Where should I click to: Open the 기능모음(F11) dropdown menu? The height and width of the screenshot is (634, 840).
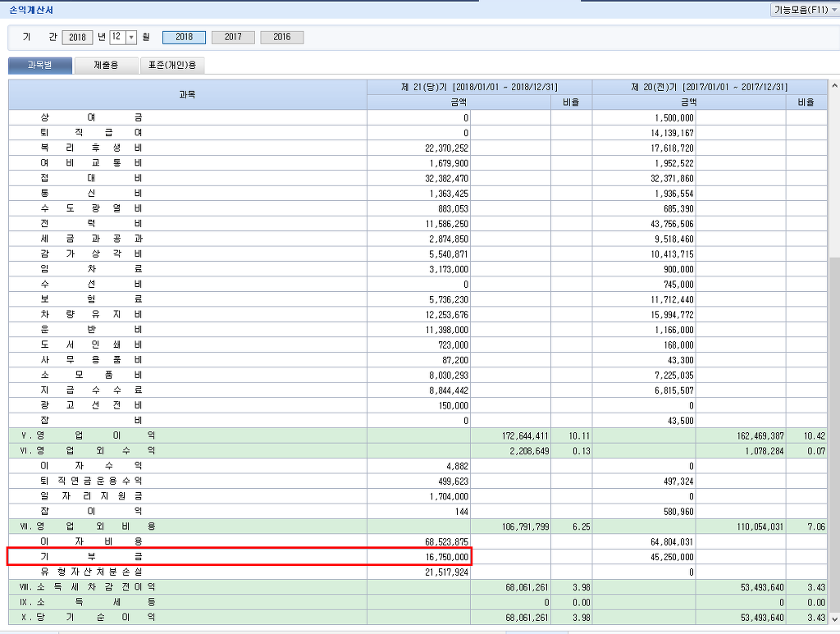click(802, 10)
